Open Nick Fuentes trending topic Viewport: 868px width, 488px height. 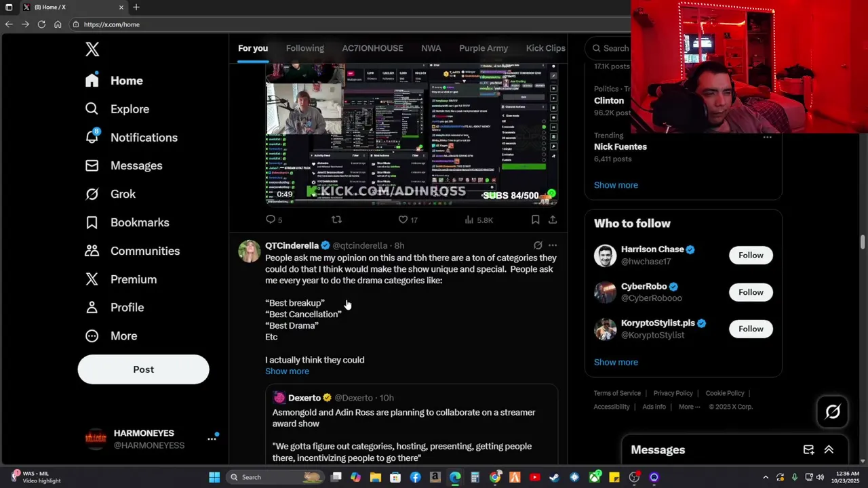620,146
